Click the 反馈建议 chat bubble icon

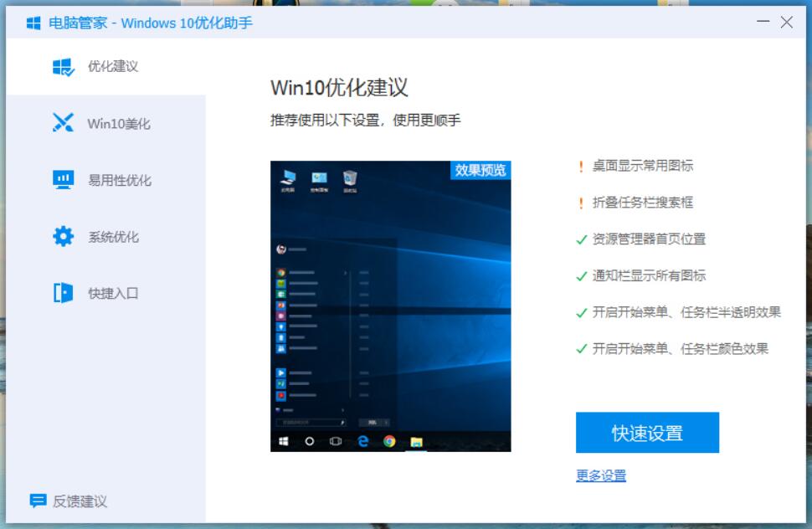pos(38,501)
